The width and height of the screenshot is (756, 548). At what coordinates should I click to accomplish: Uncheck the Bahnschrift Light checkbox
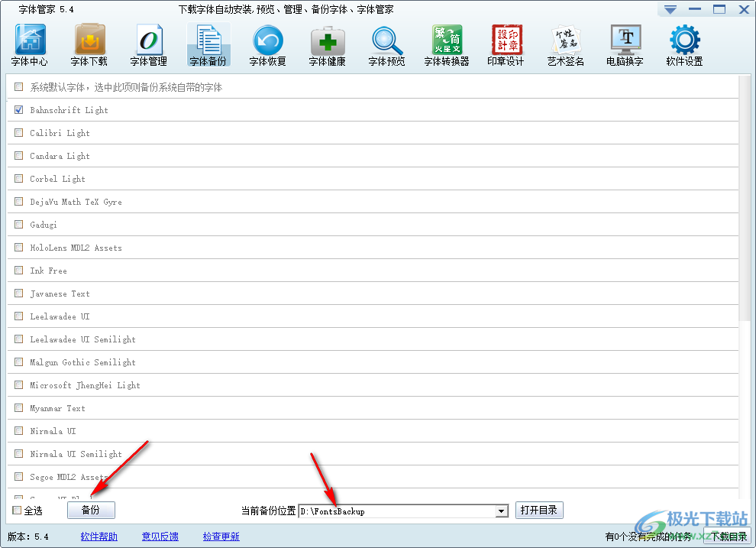[x=19, y=110]
